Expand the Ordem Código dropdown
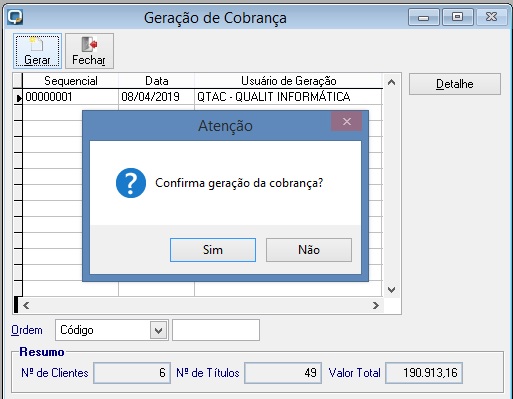 point(158,330)
